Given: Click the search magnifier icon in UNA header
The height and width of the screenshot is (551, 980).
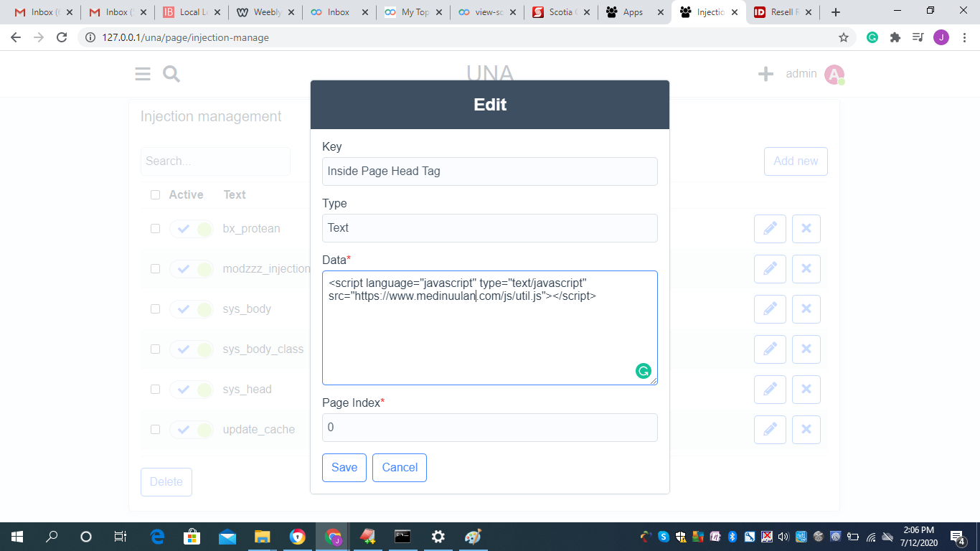Looking at the screenshot, I should 171,74.
